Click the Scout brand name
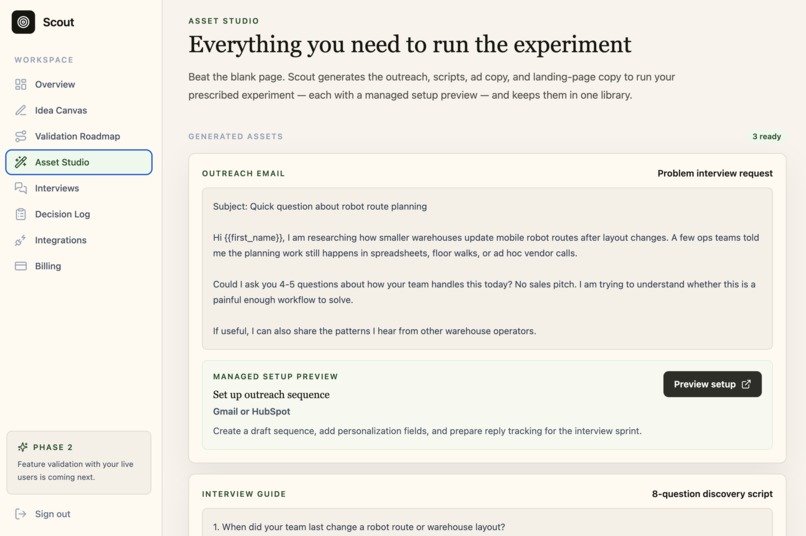 coord(59,22)
